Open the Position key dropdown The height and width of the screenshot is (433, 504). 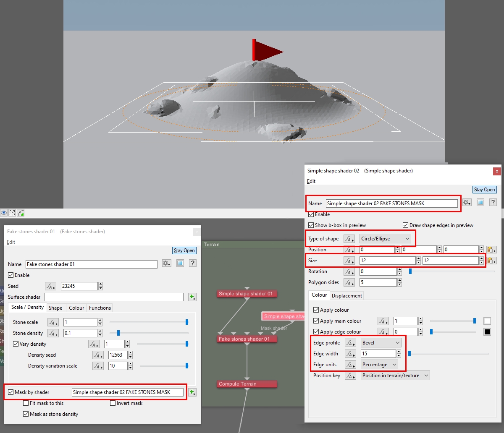pos(395,376)
